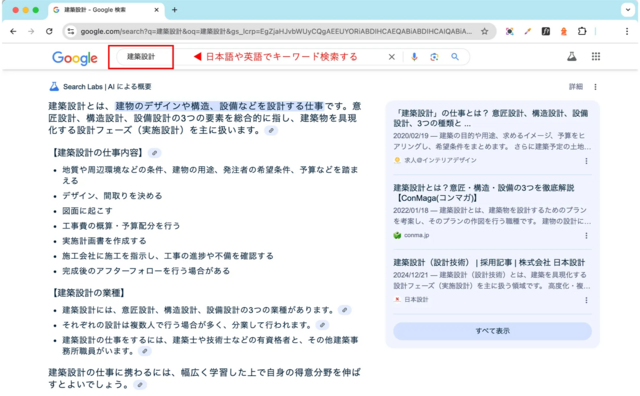Click link icon after 分業して行われます
The height and width of the screenshot is (396, 640).
pyautogui.click(x=322, y=325)
